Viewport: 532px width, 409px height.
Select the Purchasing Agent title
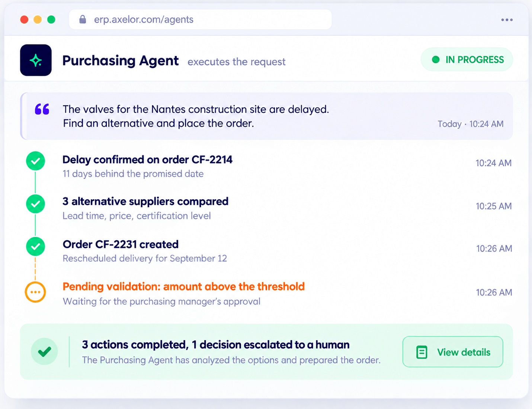121,61
